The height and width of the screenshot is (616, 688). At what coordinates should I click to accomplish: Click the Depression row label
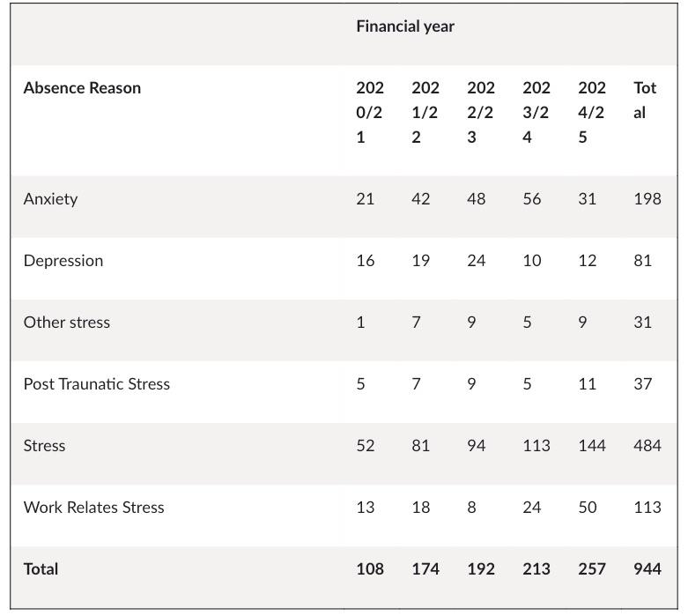(x=63, y=261)
